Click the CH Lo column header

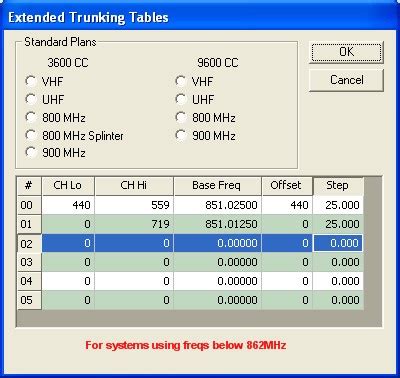tap(68, 186)
